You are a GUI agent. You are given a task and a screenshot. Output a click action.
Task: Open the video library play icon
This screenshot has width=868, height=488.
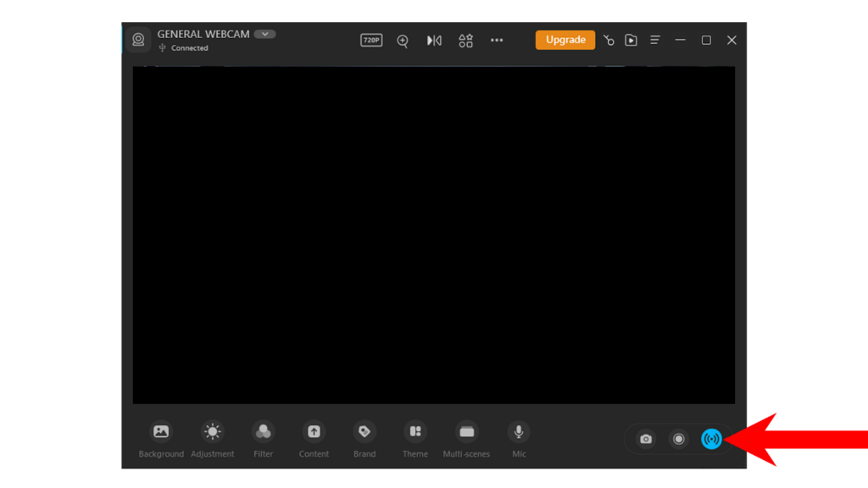(x=631, y=41)
